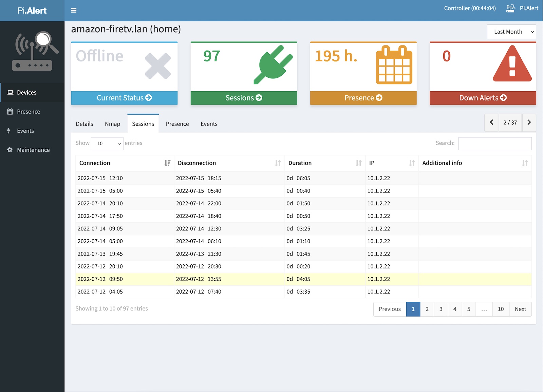Expand the Show entries count dropdown
The width and height of the screenshot is (543, 392).
click(107, 144)
